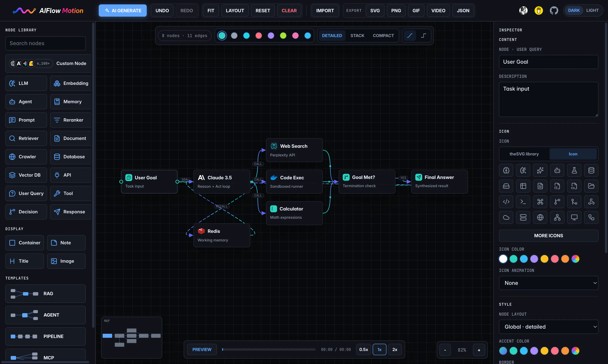Choose the hard drive icon in the grid

(506, 186)
